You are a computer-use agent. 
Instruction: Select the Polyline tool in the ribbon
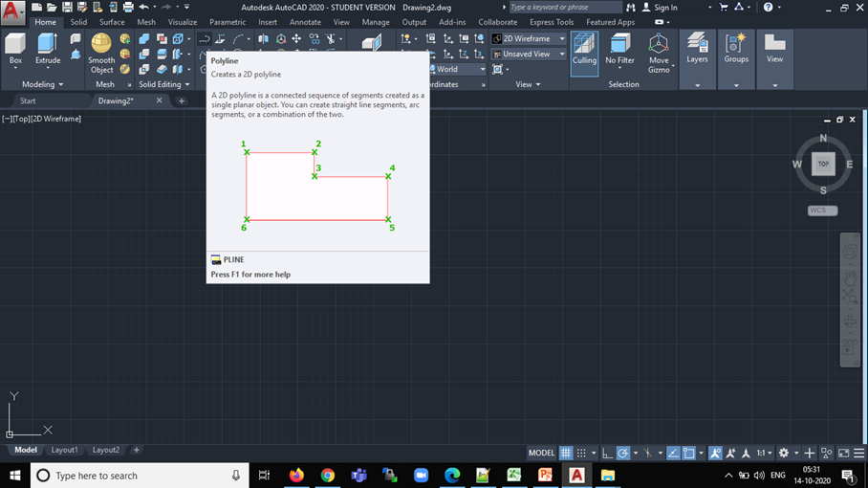[205, 39]
